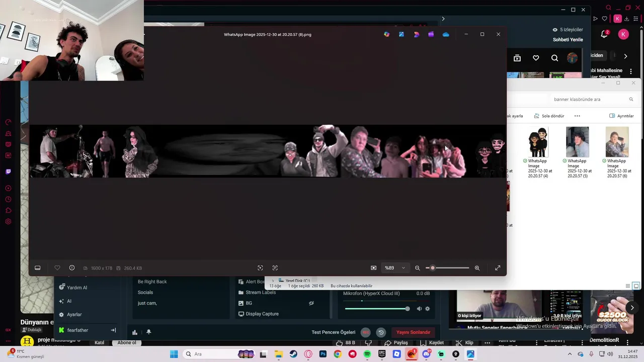Click Klip scissors button under the video

[x=465, y=343]
